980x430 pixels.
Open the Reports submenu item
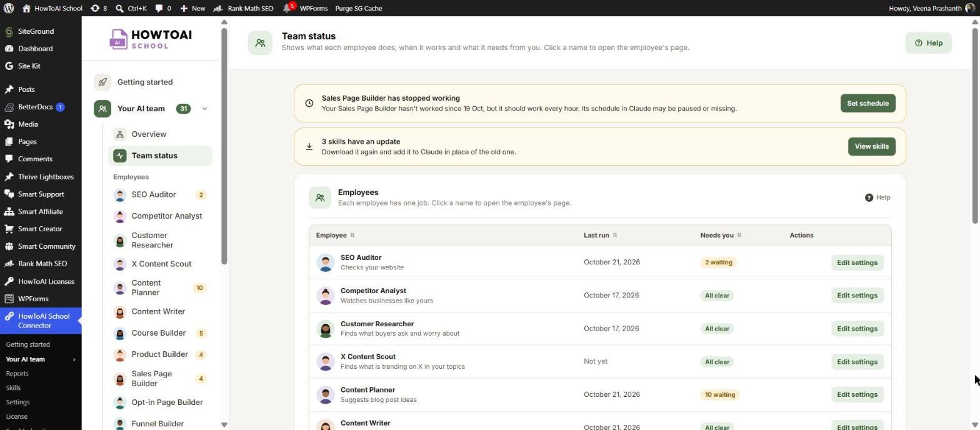[x=17, y=374]
